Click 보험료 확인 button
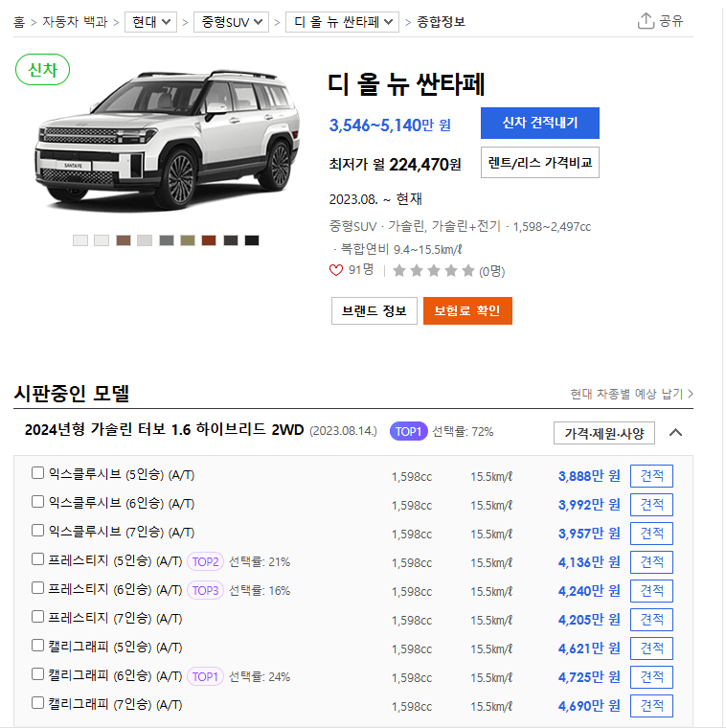 pyautogui.click(x=467, y=310)
